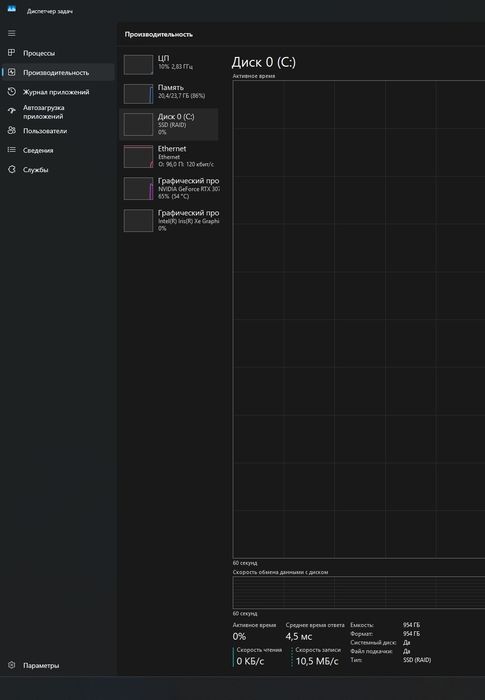485x700 pixels.
Task: Open the hamburger navigation menu
Action: [12, 33]
